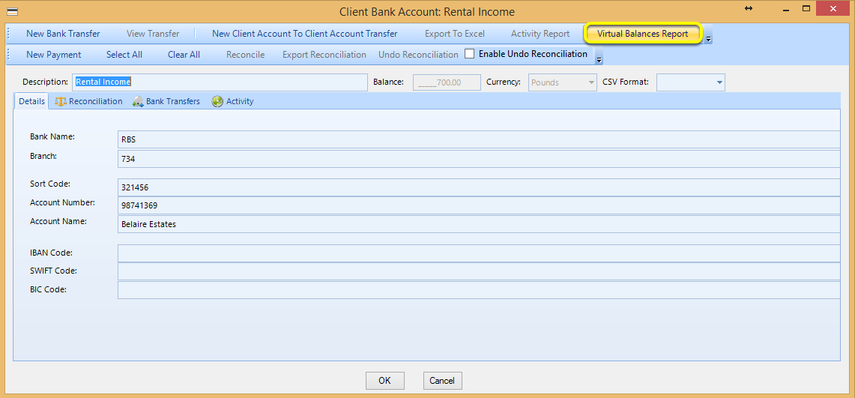This screenshot has width=855, height=398.
Task: Expand the second toolbar overflow arrow
Action: pyautogui.click(x=599, y=59)
